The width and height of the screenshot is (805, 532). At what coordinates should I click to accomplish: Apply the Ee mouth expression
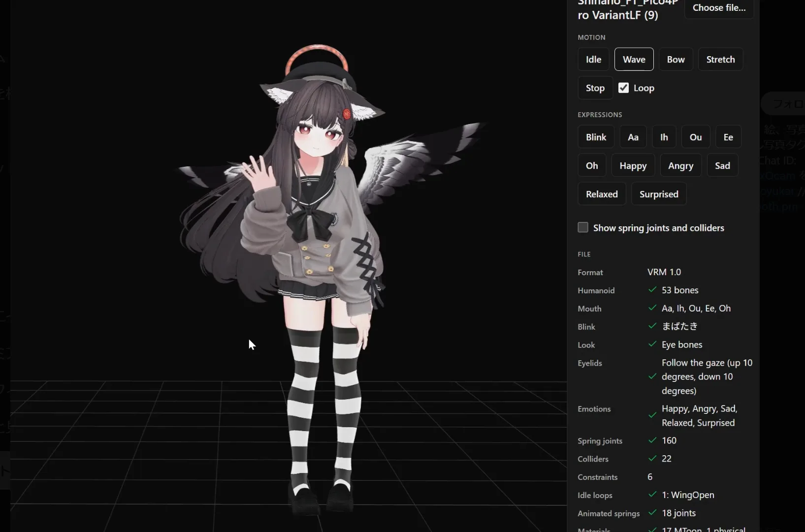click(728, 137)
